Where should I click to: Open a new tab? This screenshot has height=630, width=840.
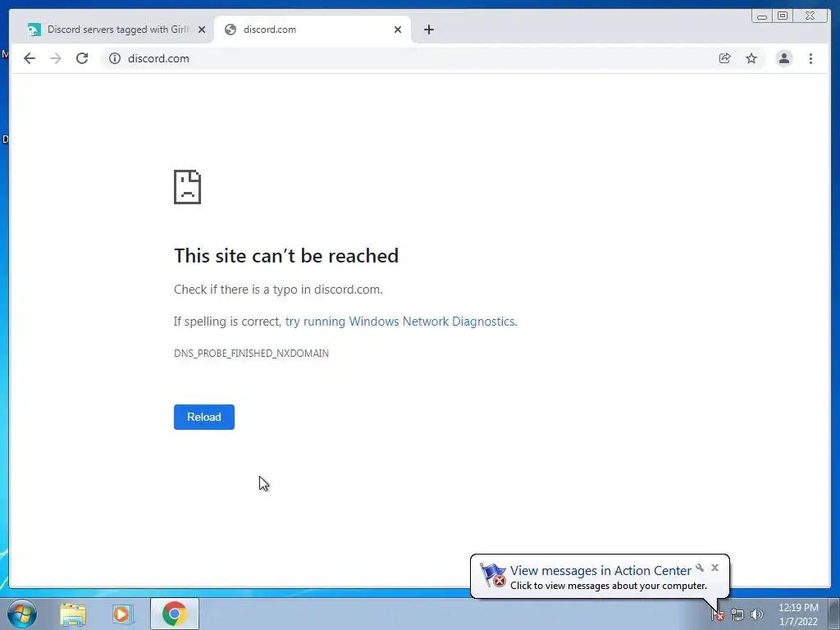[428, 30]
